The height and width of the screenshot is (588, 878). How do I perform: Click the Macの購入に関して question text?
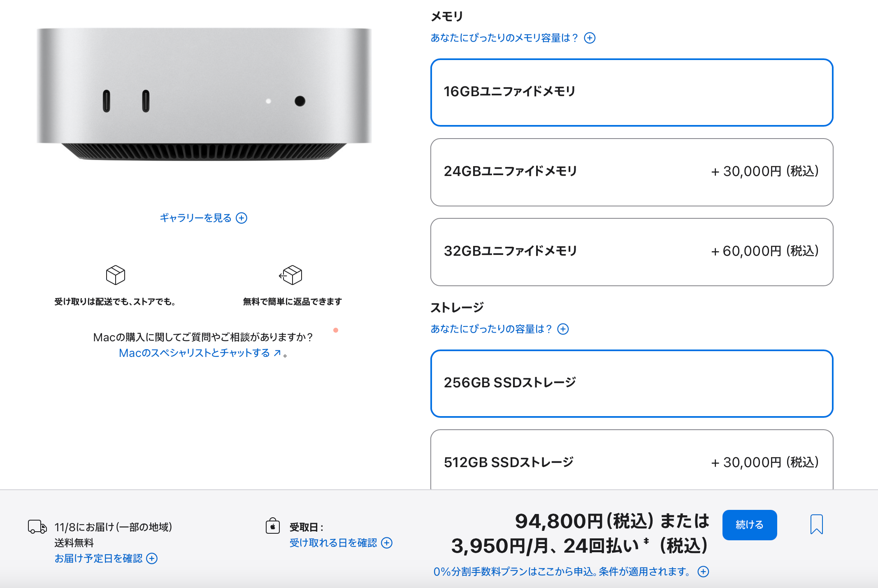click(203, 337)
